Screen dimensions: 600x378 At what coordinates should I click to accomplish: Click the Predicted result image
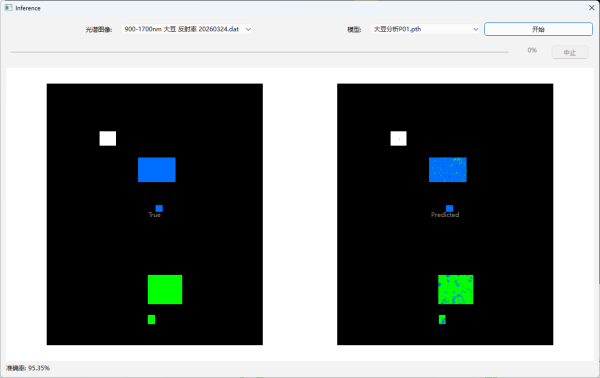[x=445, y=214]
